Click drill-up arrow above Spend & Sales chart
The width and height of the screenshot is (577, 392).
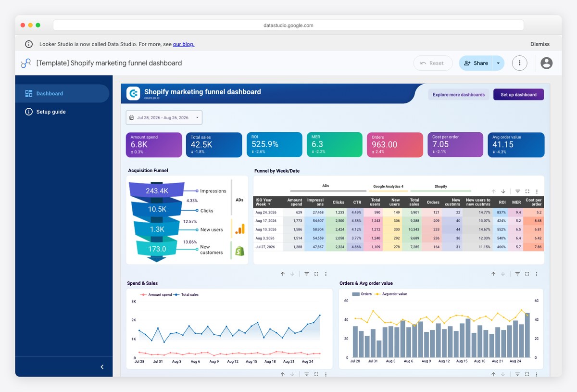point(282,274)
